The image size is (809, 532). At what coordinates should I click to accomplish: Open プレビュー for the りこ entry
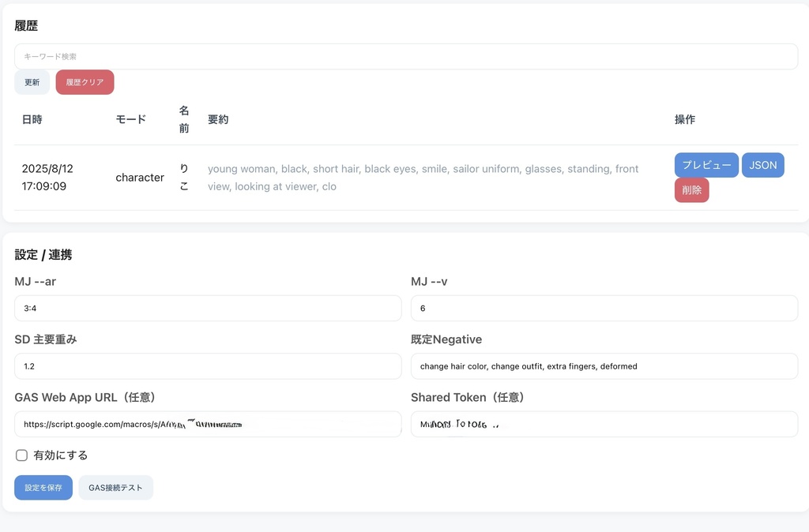pos(706,165)
